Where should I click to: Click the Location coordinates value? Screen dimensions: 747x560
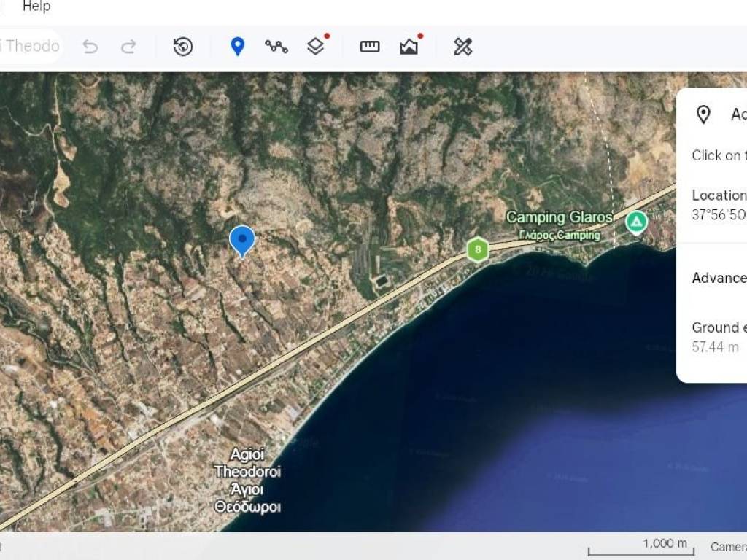[719, 215]
